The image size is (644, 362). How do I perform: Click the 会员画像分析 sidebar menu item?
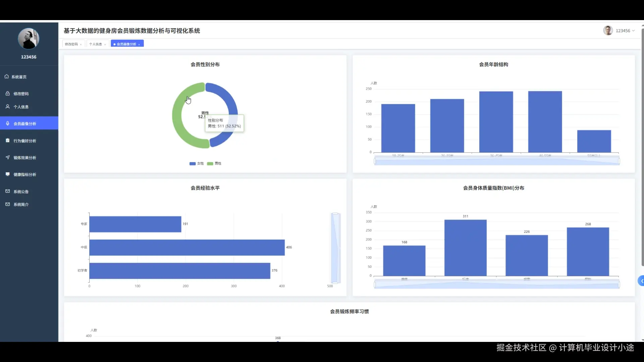(x=25, y=124)
